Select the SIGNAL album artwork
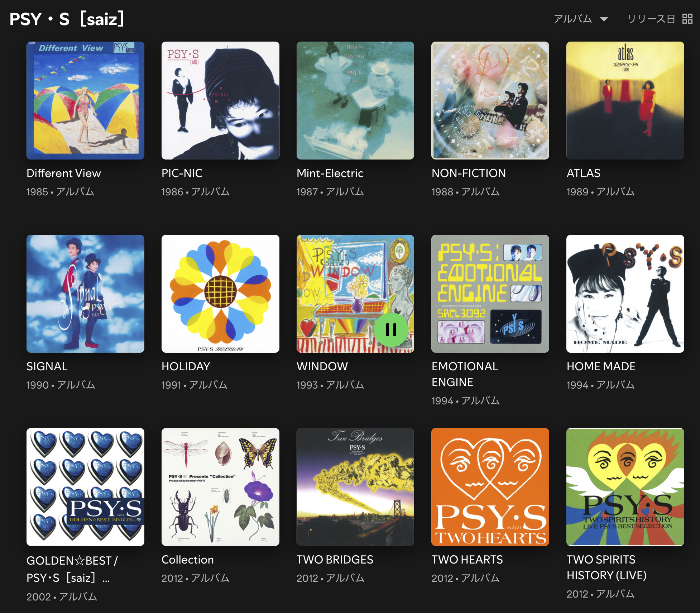 point(85,294)
